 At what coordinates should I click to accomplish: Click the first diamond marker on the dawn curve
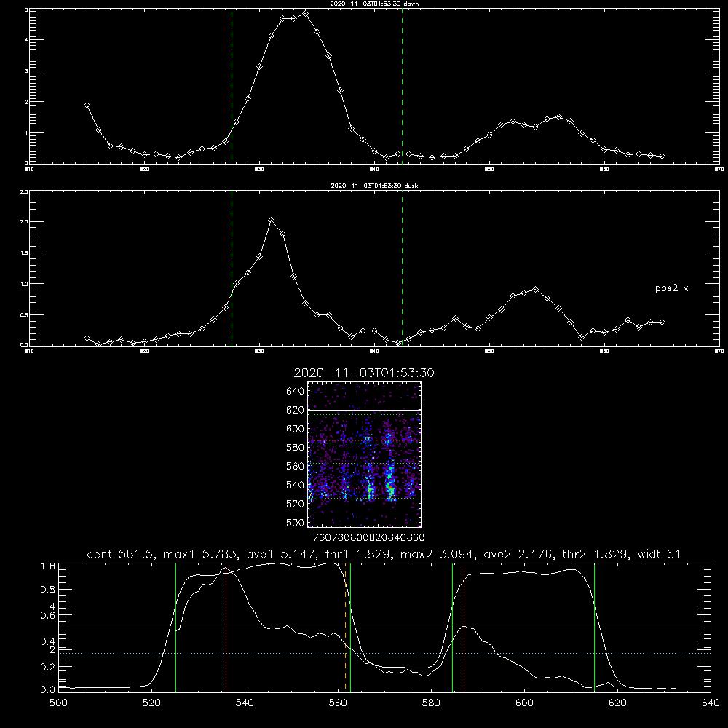click(87, 106)
